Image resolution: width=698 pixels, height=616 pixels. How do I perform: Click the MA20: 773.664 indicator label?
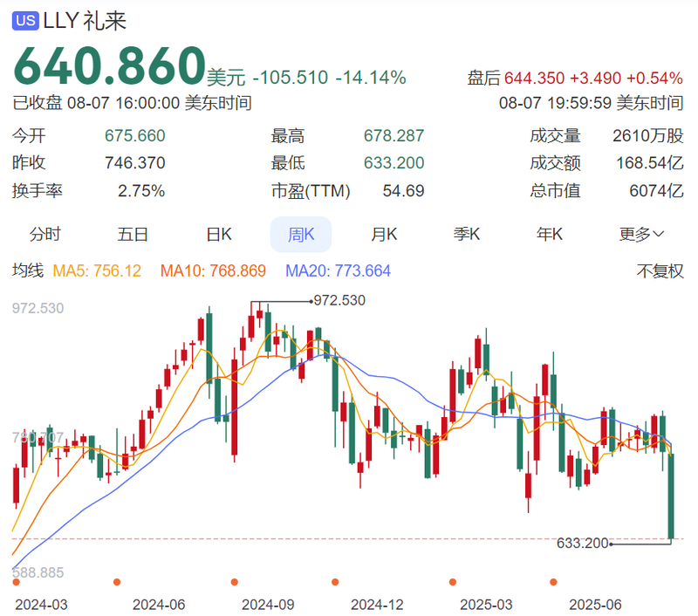coord(338,270)
